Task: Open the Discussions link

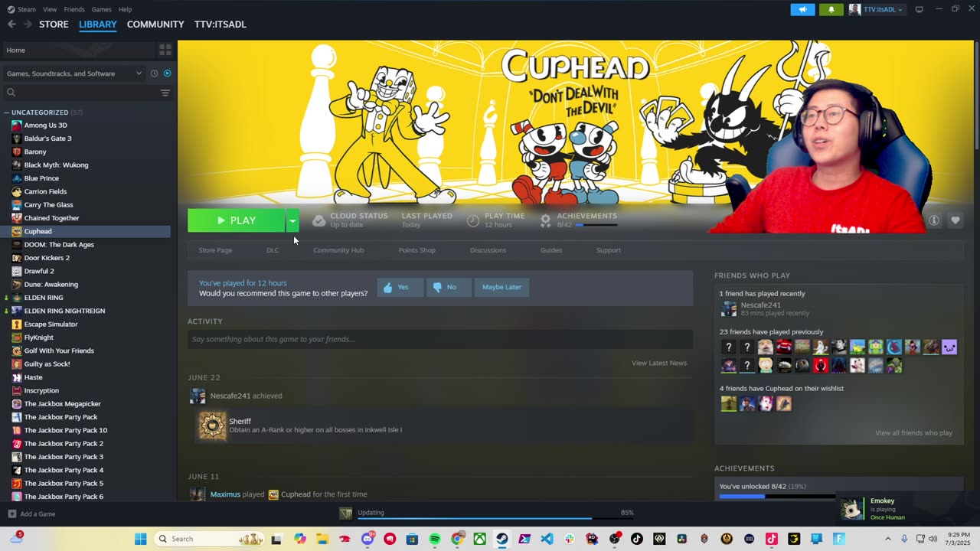Action: point(488,250)
